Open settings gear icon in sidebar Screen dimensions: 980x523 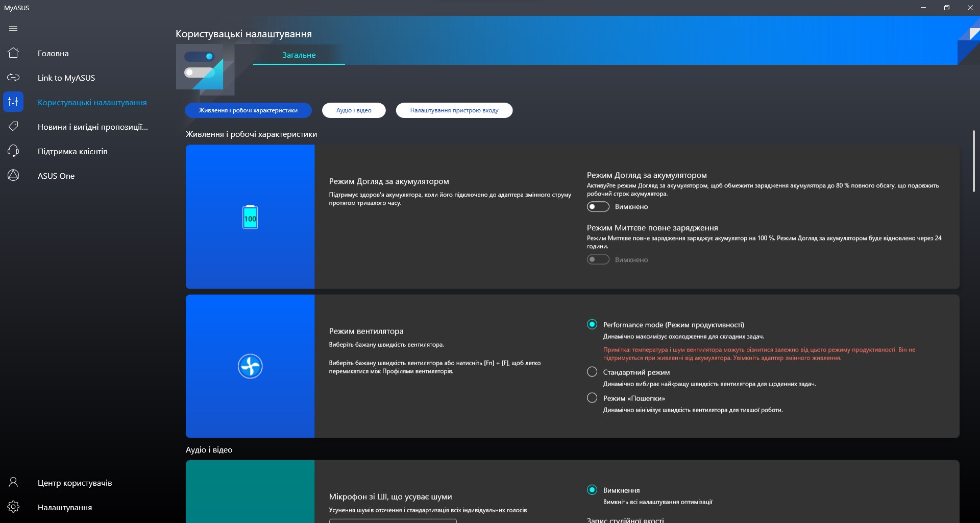click(13, 507)
